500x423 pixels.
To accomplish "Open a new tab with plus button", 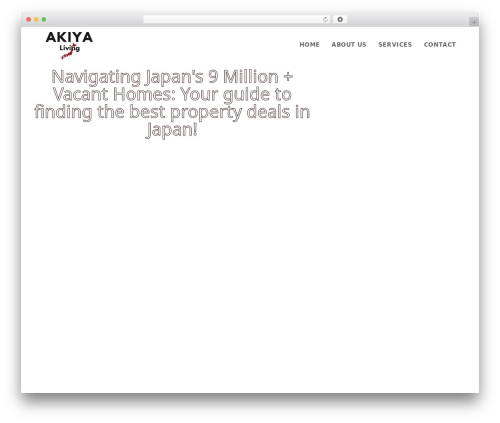I will coord(474,22).
